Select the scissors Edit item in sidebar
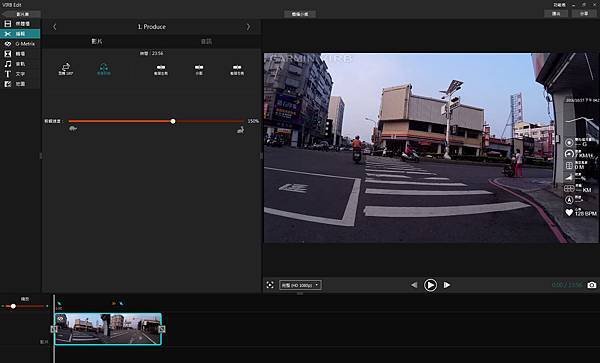The width and height of the screenshot is (600, 363). pos(20,34)
